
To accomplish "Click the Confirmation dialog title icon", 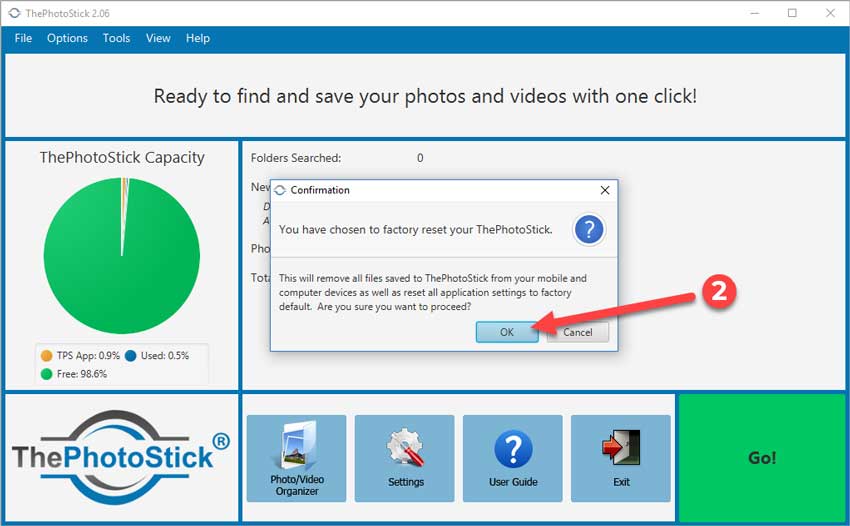I will pyautogui.click(x=280, y=190).
